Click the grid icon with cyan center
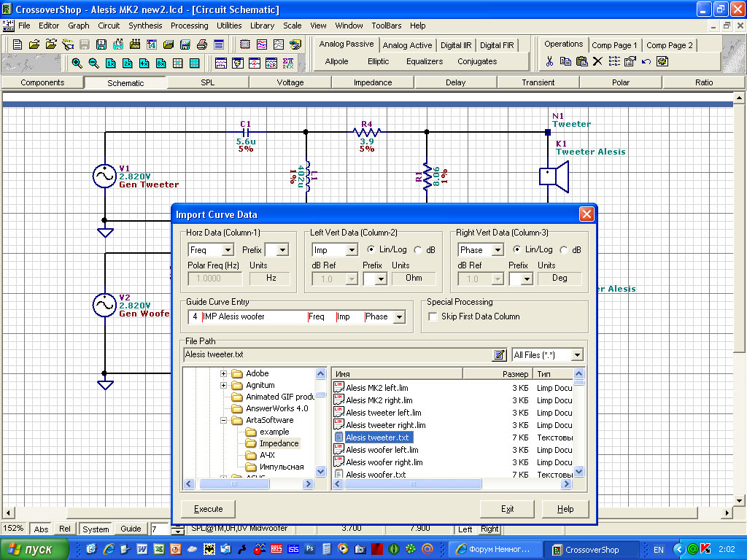747x560 pixels. pyautogui.click(x=178, y=63)
